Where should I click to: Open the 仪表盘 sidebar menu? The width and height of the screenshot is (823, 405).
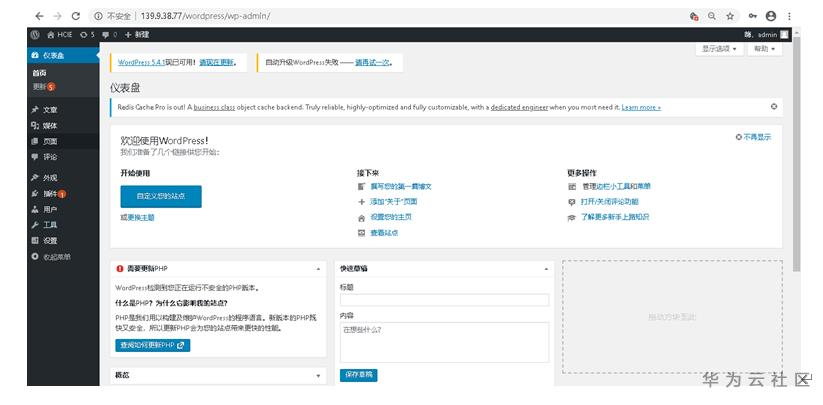pos(63,55)
